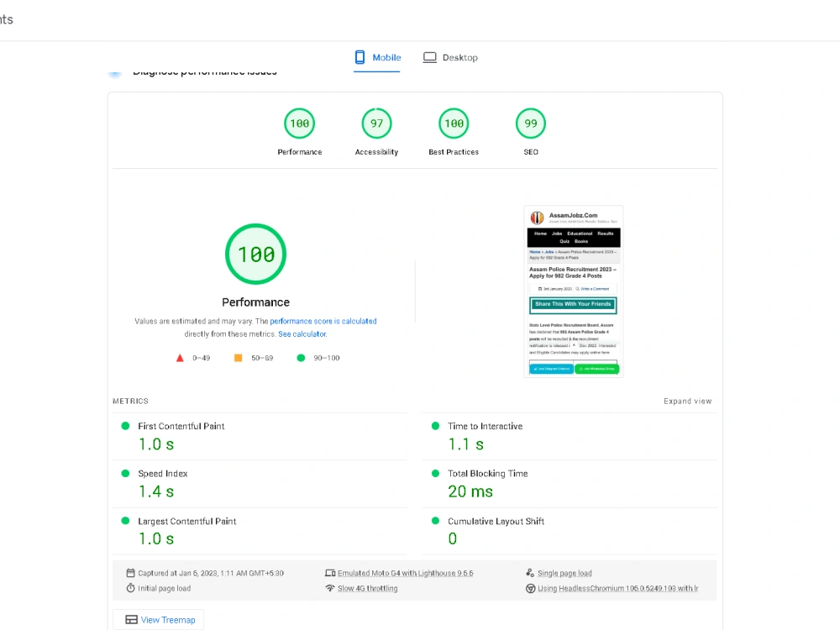The width and height of the screenshot is (840, 630).
Task: Click the green dot next to Cumulative Layout Shift
Action: (x=434, y=521)
